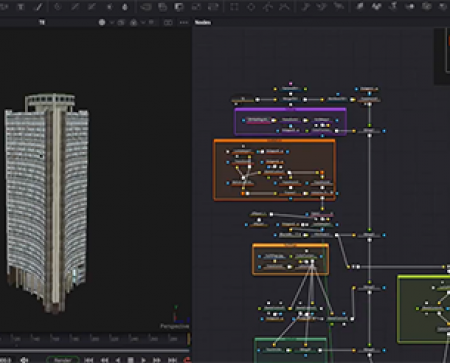Click the Nodes panel title
The height and width of the screenshot is (363, 450).
(x=203, y=22)
